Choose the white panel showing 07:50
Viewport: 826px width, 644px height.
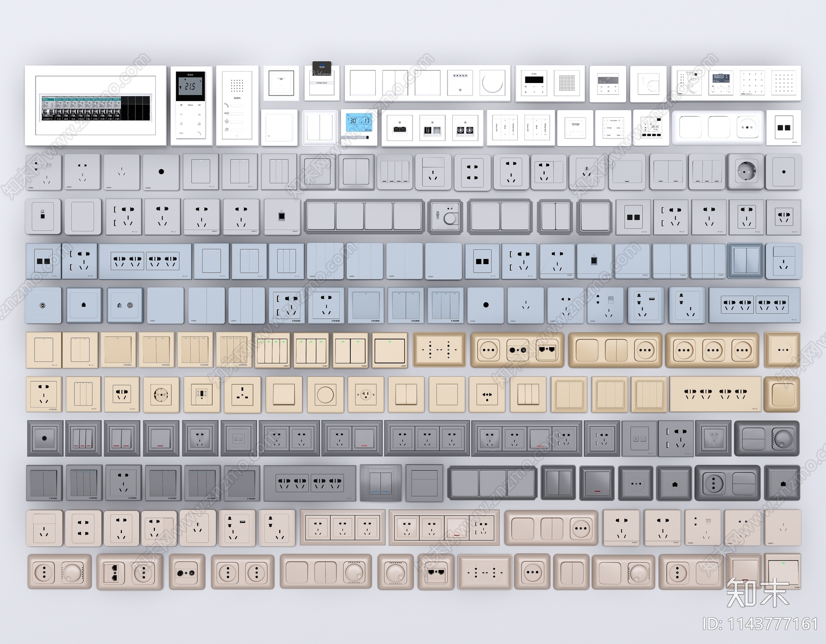(x=575, y=127)
